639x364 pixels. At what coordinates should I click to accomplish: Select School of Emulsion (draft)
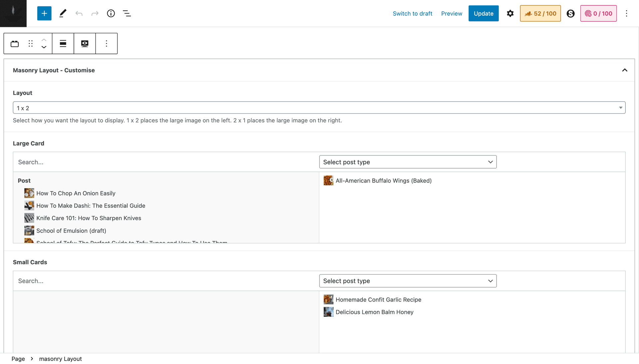coord(71,231)
